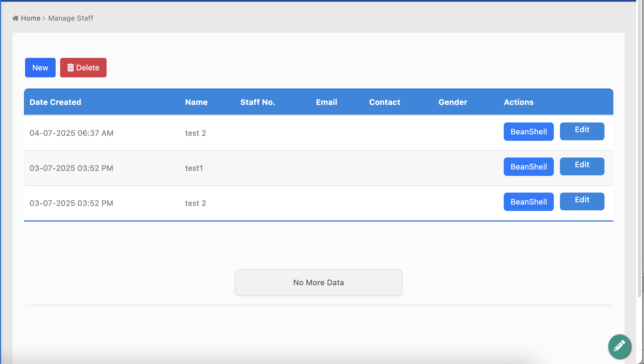Edit the test1 staff record
This screenshot has height=364, width=644.
point(582,166)
